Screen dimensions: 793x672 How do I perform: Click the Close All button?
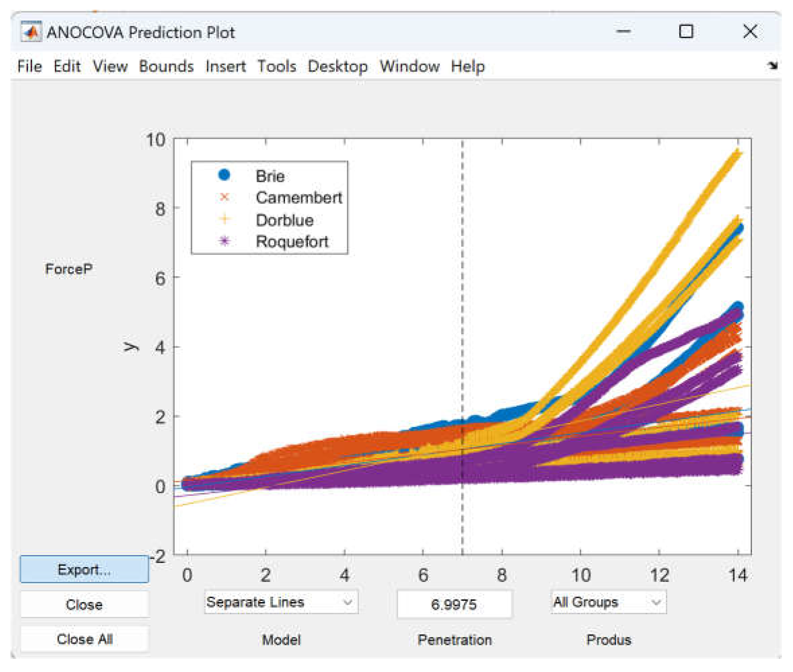(x=85, y=639)
